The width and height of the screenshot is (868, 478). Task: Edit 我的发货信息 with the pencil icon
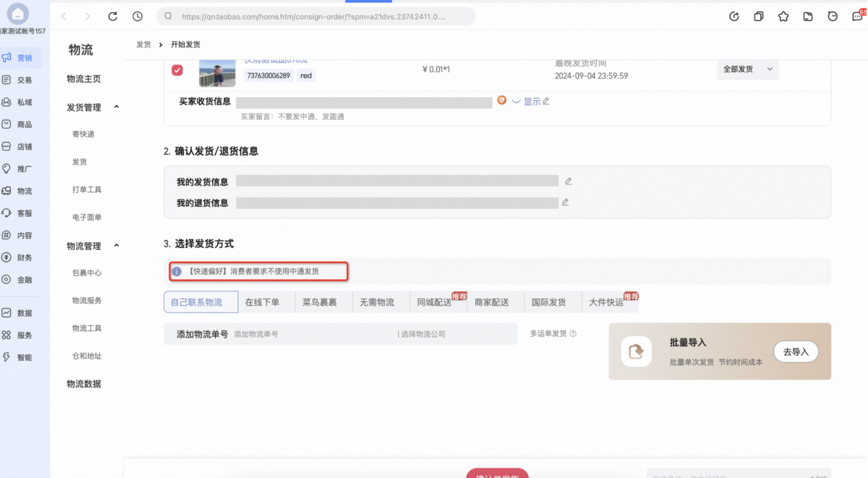pyautogui.click(x=568, y=181)
